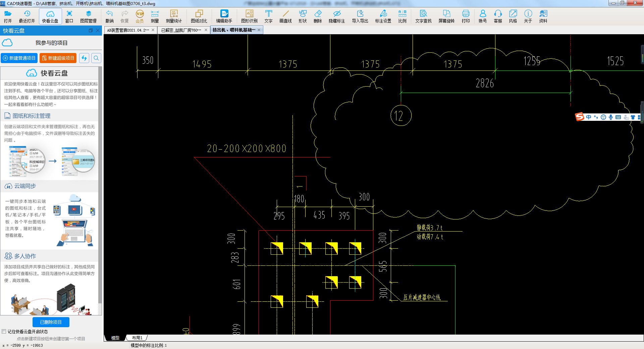Click the print icon (打印)
This screenshot has height=349, width=644.
466,16
